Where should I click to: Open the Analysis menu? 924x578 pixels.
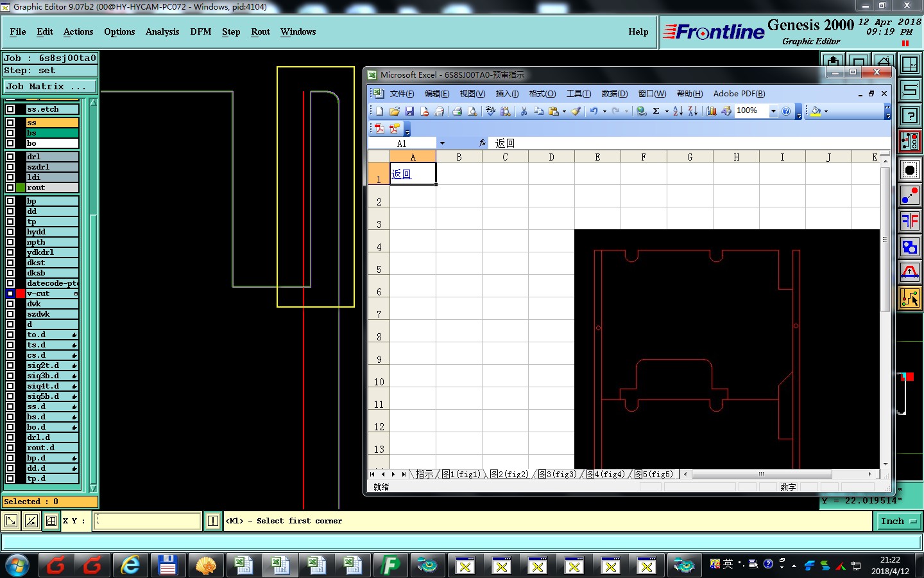[x=162, y=31]
